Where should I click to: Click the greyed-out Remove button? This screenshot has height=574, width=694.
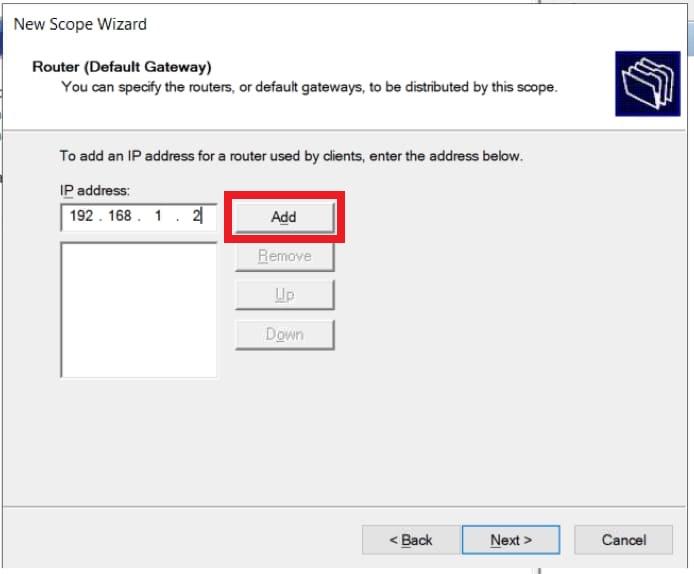pos(284,256)
